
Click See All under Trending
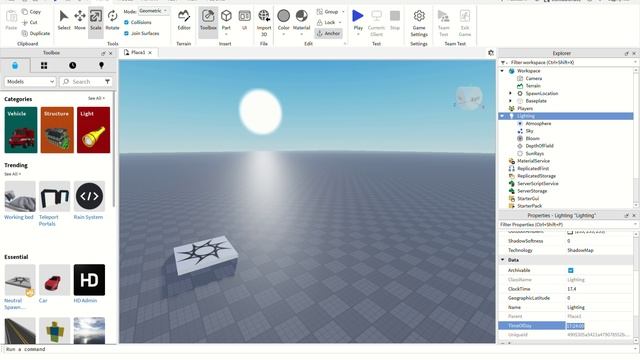[x=12, y=174]
